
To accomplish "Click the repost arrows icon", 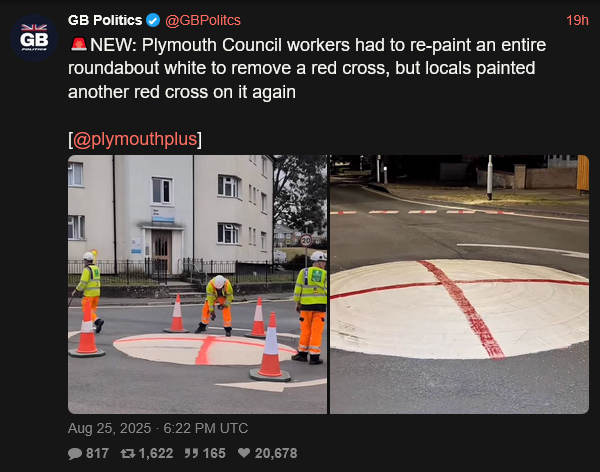I will tap(128, 454).
